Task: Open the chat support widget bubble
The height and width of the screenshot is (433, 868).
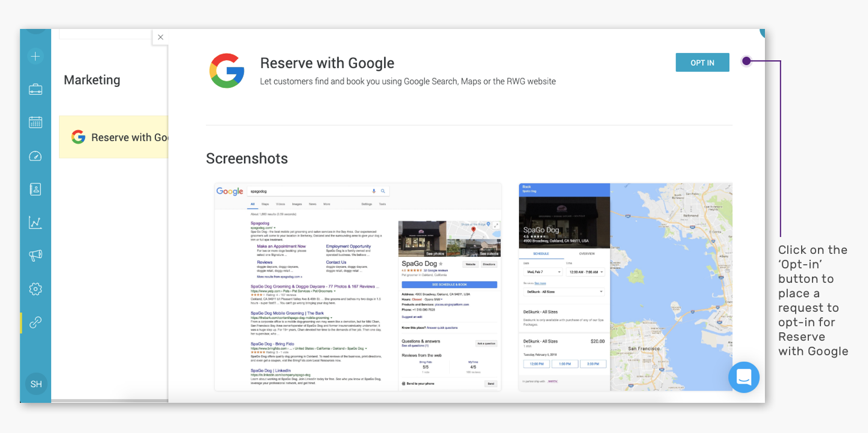Action: (x=744, y=378)
